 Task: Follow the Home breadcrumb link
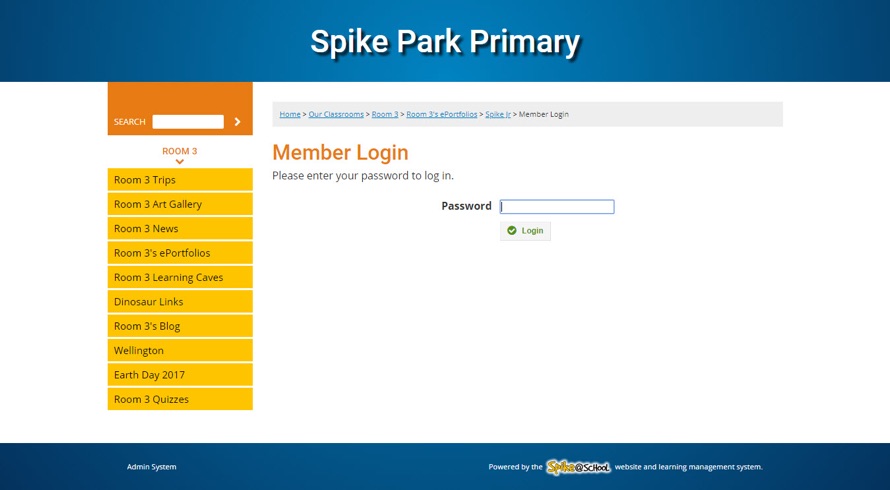[x=290, y=114]
